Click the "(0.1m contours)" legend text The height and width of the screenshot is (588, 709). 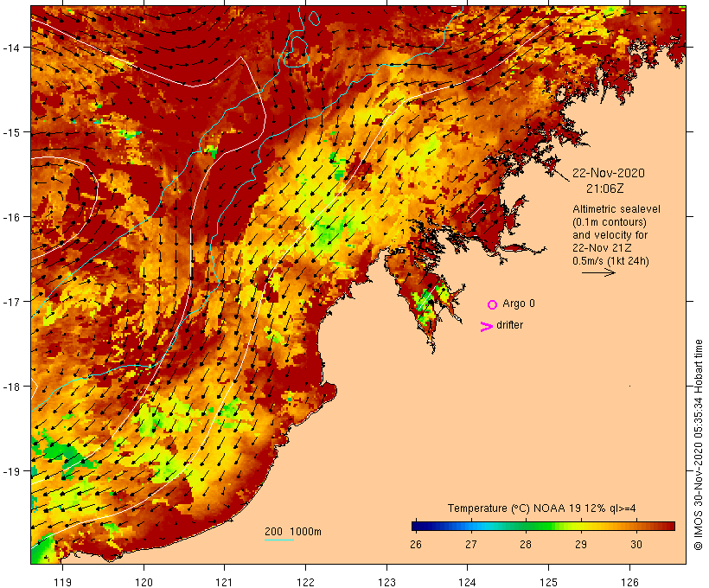tap(610, 222)
